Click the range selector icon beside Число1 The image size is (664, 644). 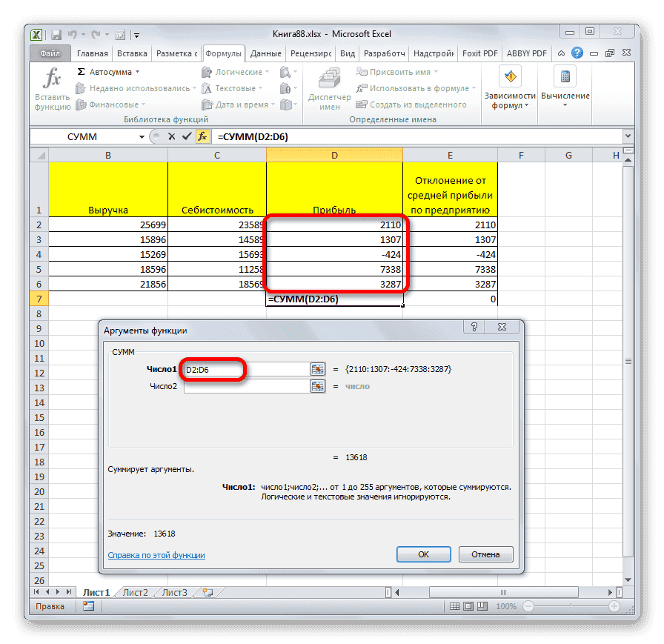click(317, 368)
